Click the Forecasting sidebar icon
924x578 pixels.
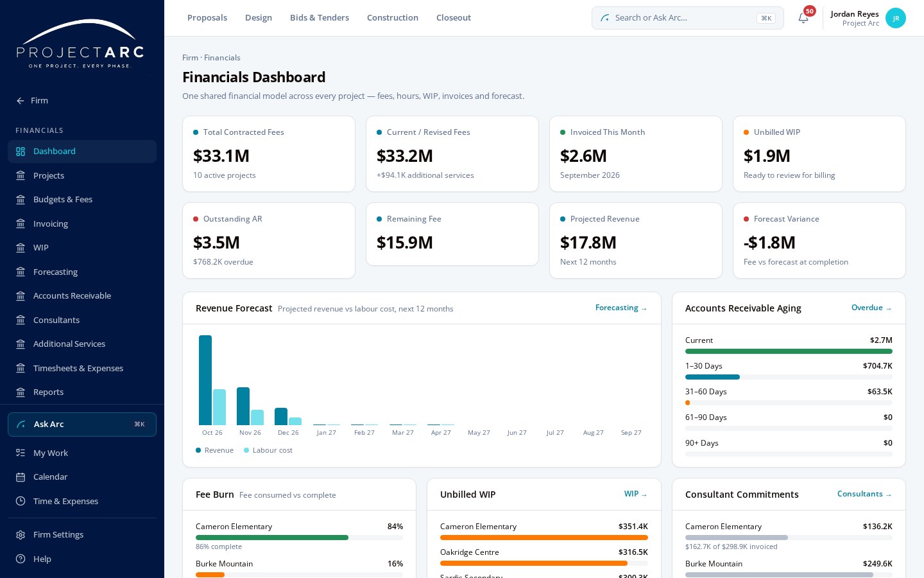[21, 272]
